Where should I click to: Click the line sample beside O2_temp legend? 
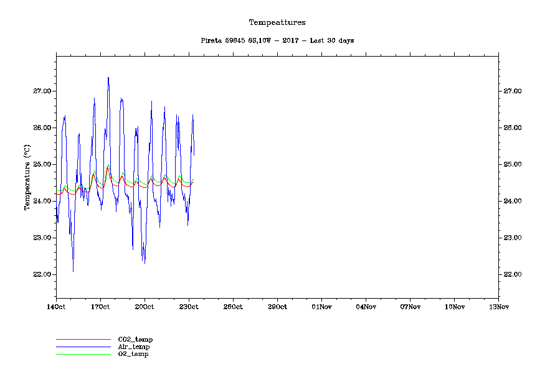pyautogui.click(x=82, y=355)
